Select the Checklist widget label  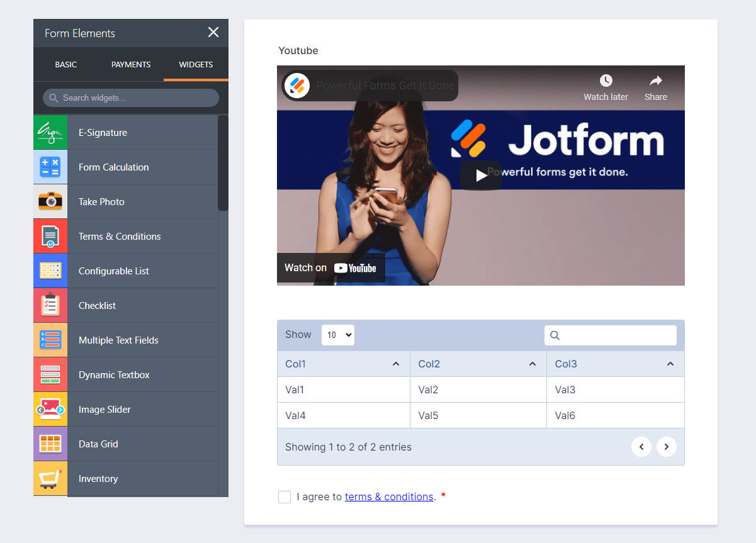click(x=97, y=305)
